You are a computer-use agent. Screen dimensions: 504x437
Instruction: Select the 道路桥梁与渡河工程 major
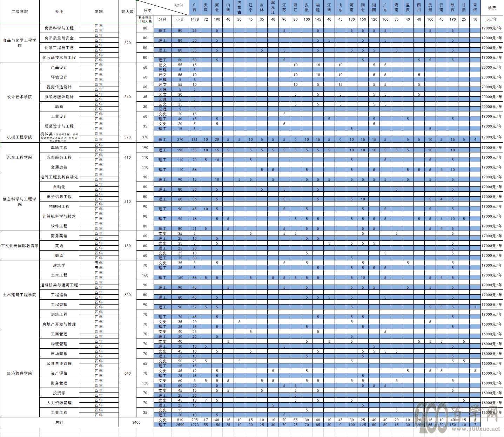[x=59, y=285]
